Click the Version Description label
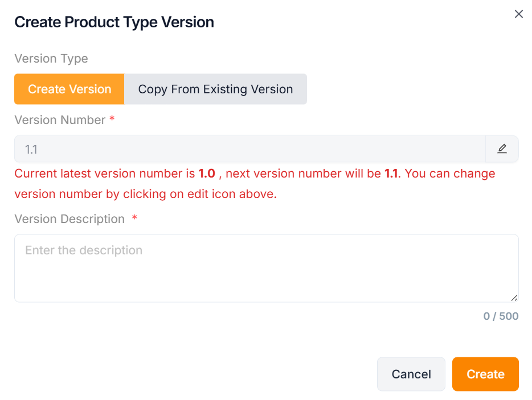The image size is (532, 400). pyautogui.click(x=69, y=219)
